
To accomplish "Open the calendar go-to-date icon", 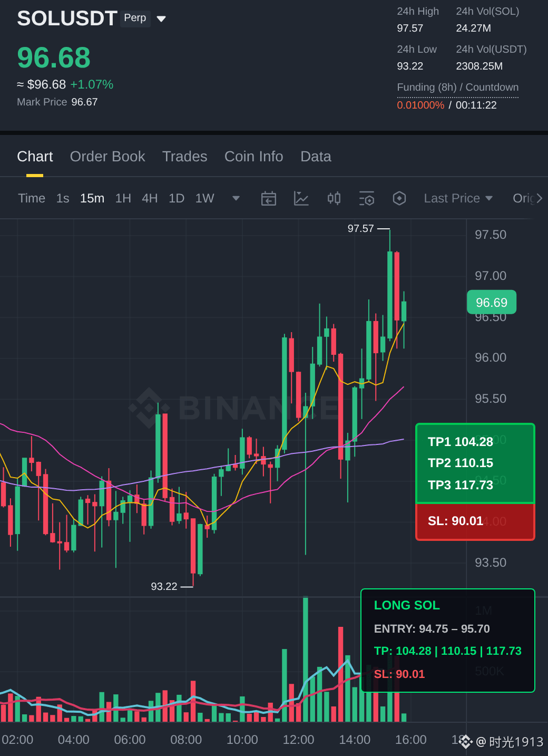I will tap(269, 199).
